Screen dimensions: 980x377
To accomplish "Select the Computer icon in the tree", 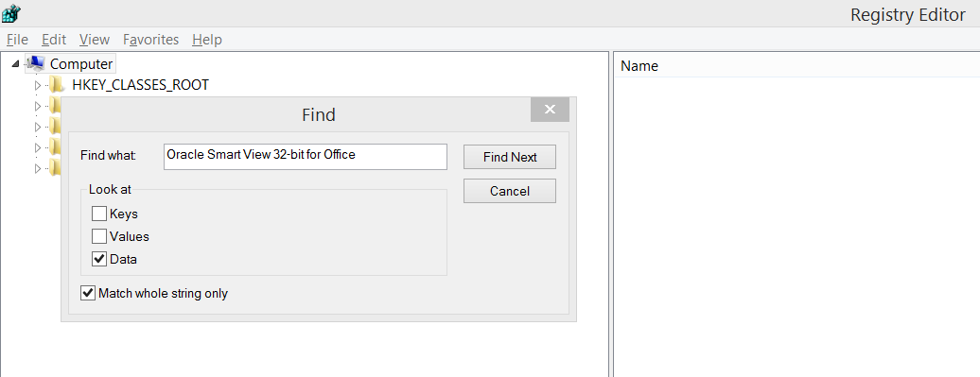I will pyautogui.click(x=36, y=63).
